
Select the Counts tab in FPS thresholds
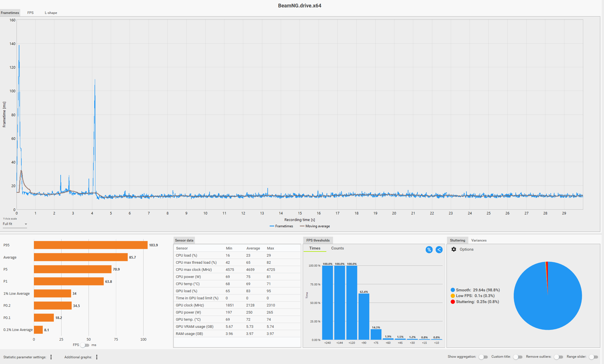[x=337, y=248]
